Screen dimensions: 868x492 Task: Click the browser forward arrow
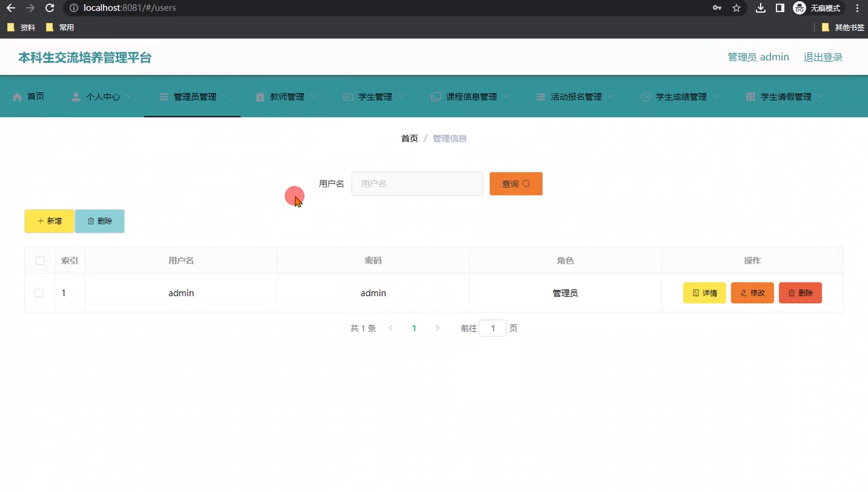tap(30, 8)
